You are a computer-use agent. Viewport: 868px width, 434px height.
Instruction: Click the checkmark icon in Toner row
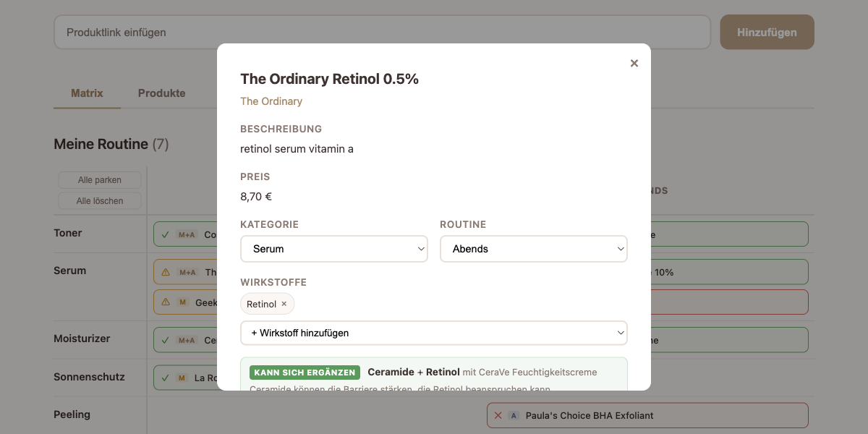point(166,234)
